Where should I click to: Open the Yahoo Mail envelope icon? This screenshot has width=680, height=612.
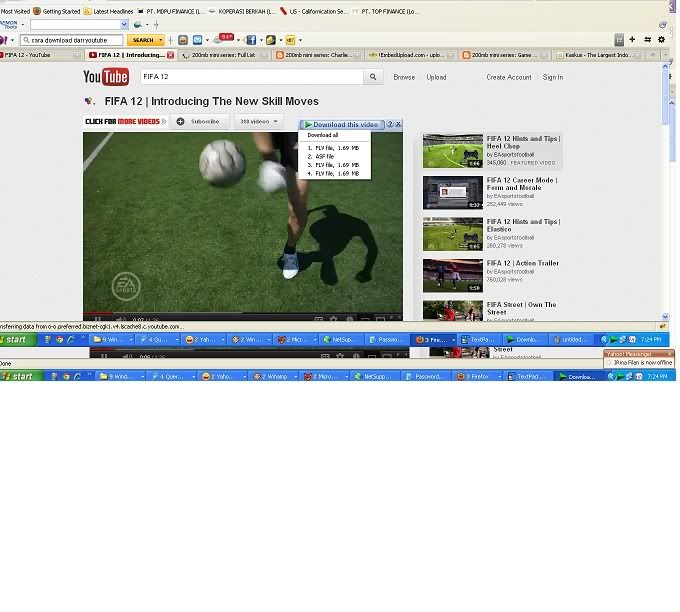click(197, 40)
